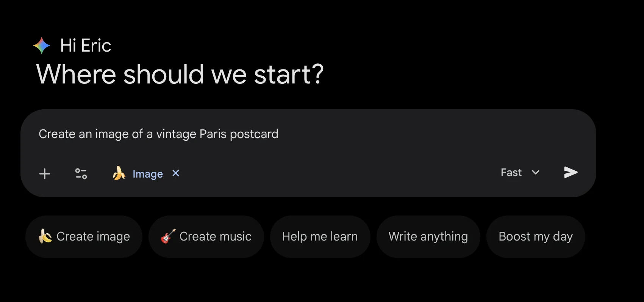Click the Gemini sparkle logo icon
Image resolution: width=644 pixels, height=302 pixels.
[41, 46]
